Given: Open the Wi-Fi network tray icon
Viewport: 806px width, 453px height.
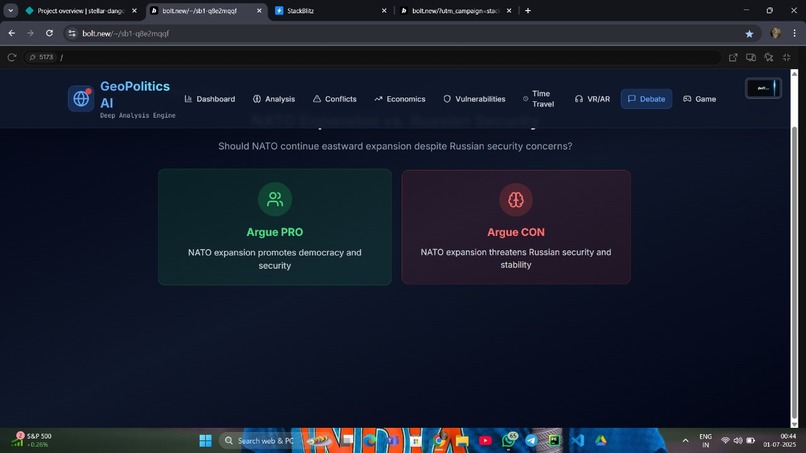Looking at the screenshot, I should click(725, 441).
